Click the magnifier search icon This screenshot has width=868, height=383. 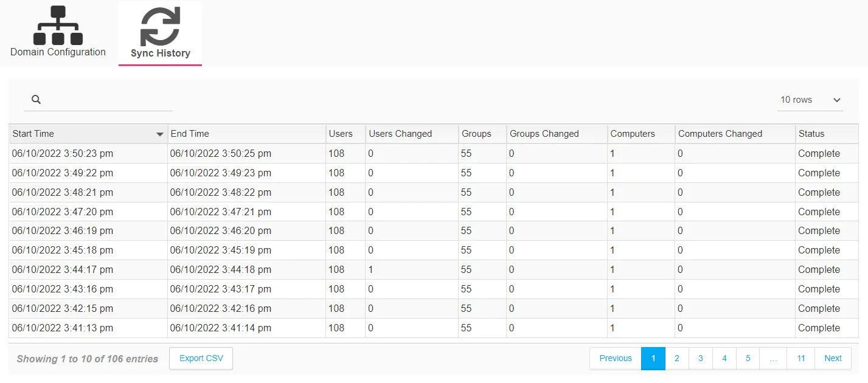(36, 99)
